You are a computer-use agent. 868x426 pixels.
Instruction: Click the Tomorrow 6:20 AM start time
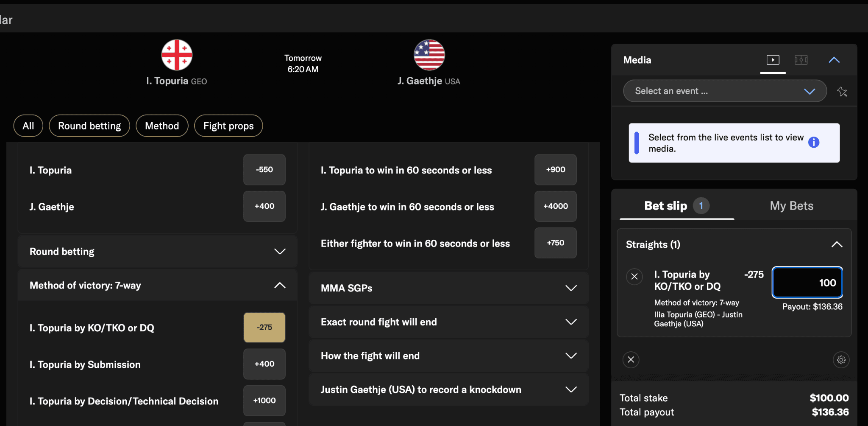click(303, 64)
